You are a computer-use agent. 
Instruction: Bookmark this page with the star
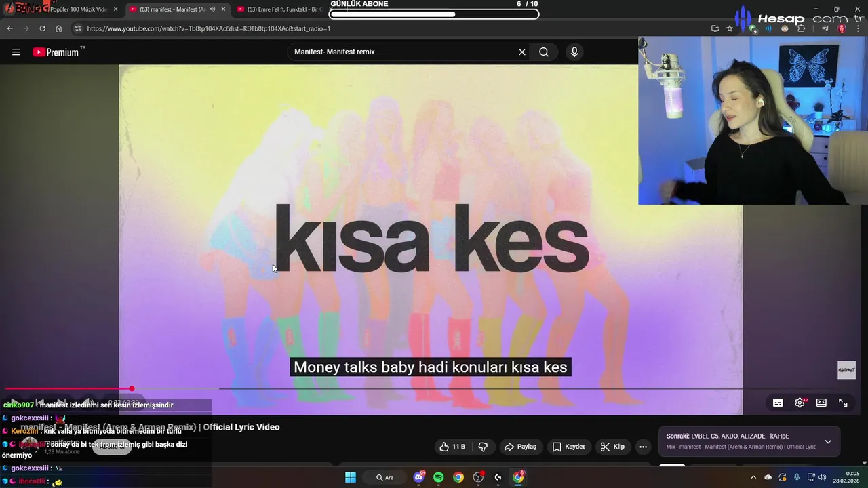tap(730, 28)
